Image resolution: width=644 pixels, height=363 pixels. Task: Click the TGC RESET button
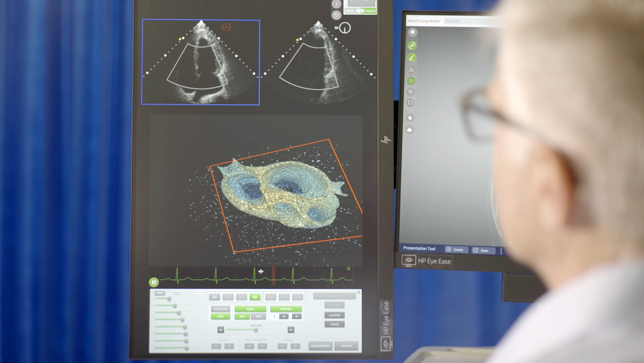(x=160, y=293)
